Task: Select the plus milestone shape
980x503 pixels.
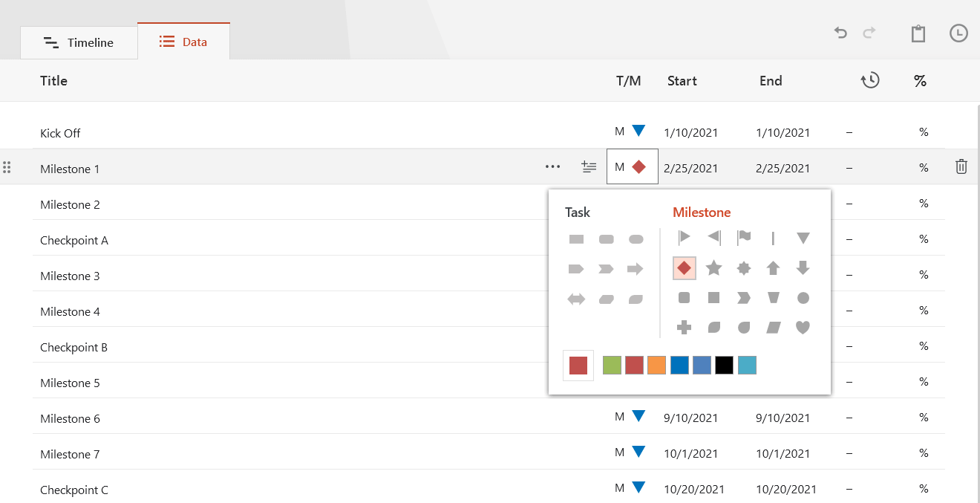Action: pyautogui.click(x=684, y=327)
